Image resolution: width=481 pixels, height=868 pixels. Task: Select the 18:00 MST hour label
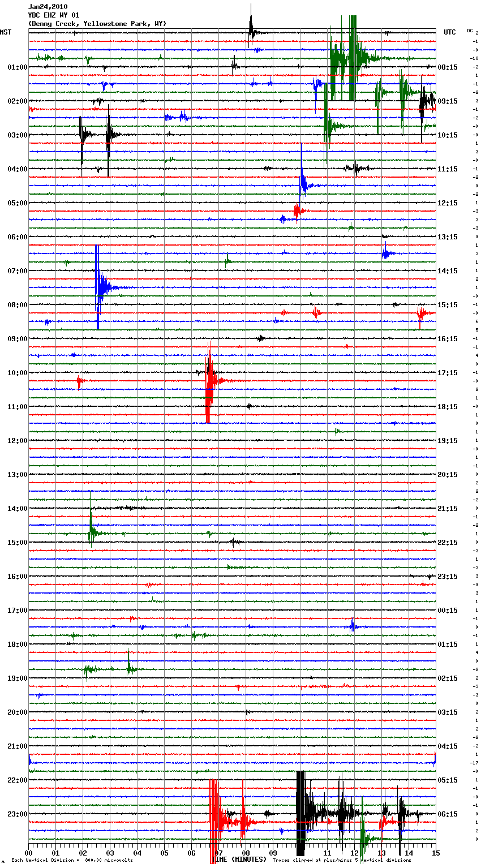point(18,644)
